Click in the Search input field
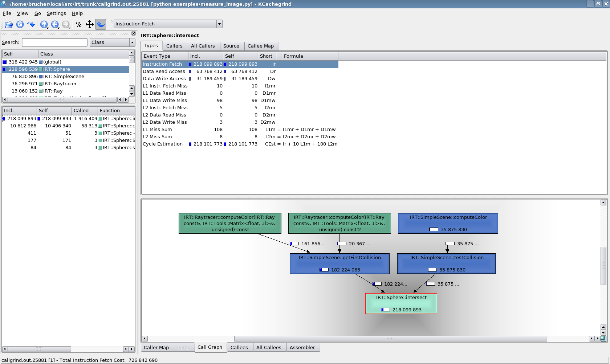Viewport: 610px width, 364px height. pos(54,42)
